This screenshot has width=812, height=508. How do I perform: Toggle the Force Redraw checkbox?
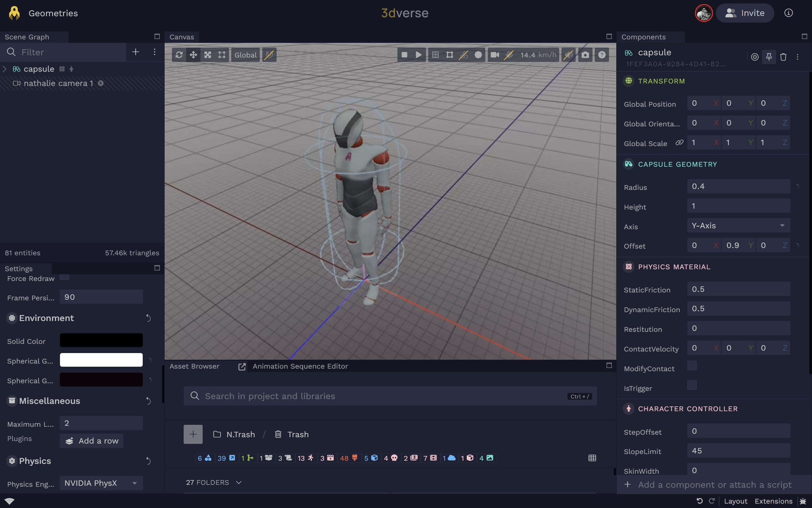click(x=64, y=277)
